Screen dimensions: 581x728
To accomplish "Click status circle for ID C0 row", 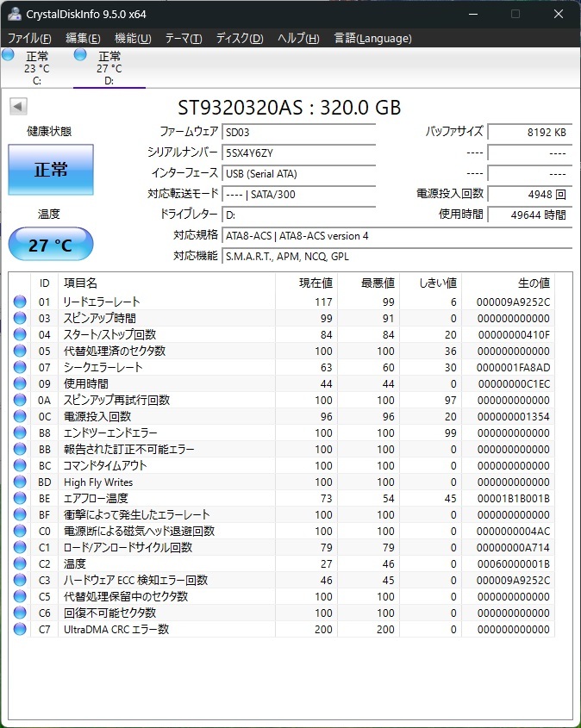I will (x=20, y=531).
